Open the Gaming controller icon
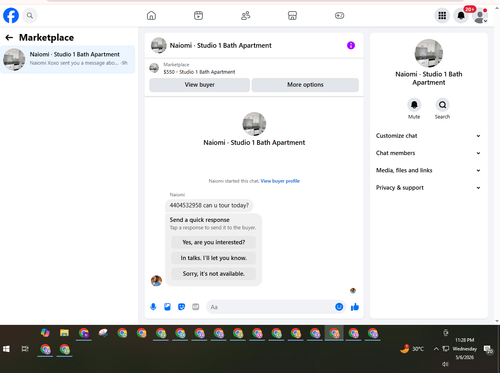 [339, 16]
